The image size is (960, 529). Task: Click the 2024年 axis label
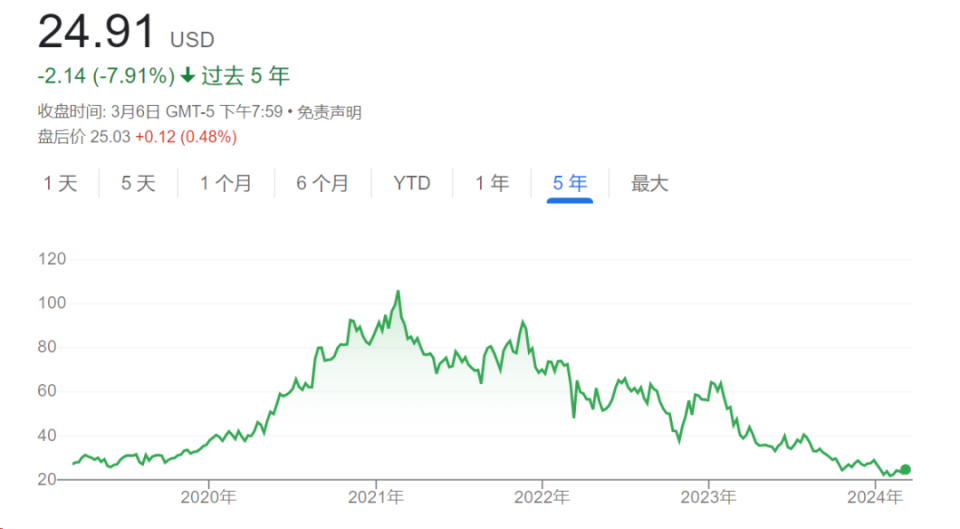875,497
